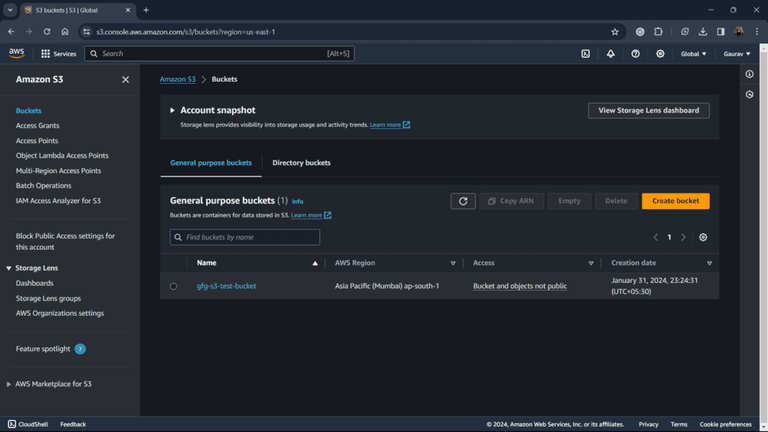Sort by Access column arrow
This screenshot has width=768, height=432.
pyautogui.click(x=591, y=263)
